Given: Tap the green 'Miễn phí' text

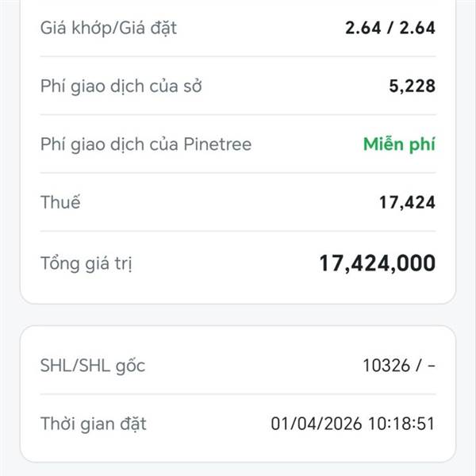Looking at the screenshot, I should (x=399, y=144).
